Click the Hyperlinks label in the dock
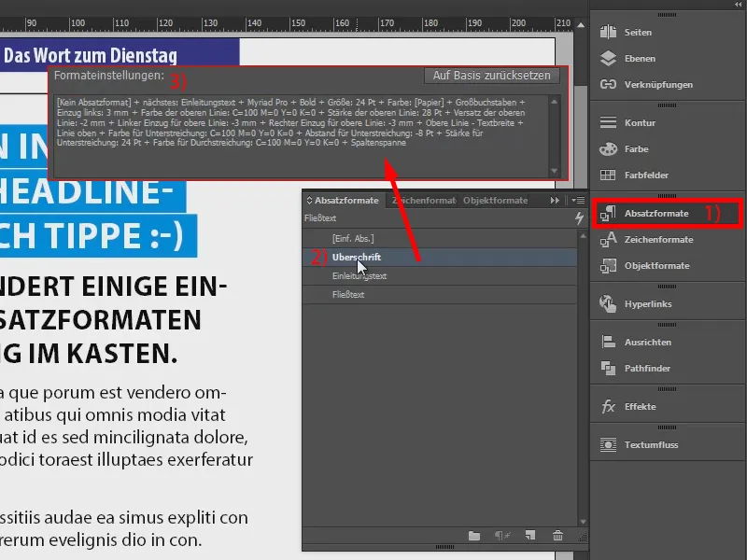747x560 pixels. [648, 304]
